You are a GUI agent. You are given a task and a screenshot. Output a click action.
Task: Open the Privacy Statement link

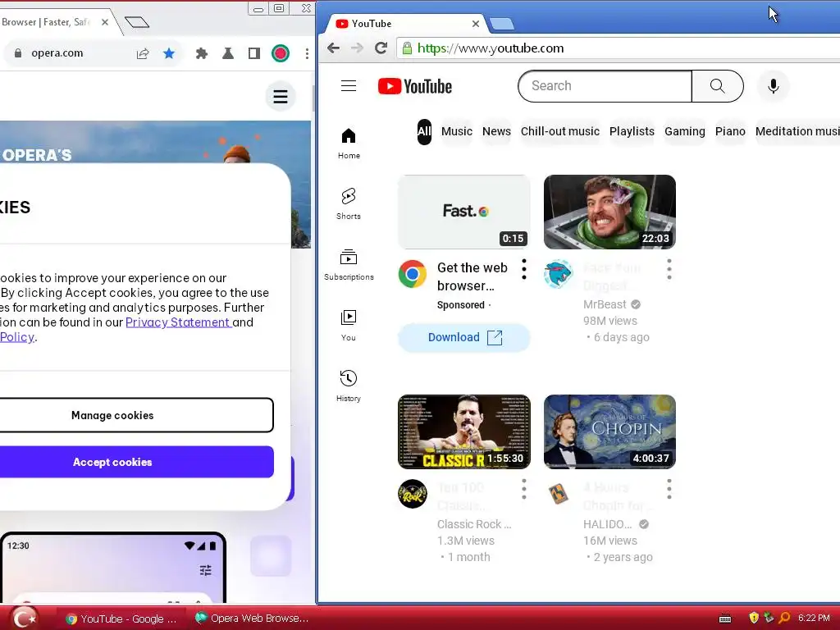coord(178,322)
